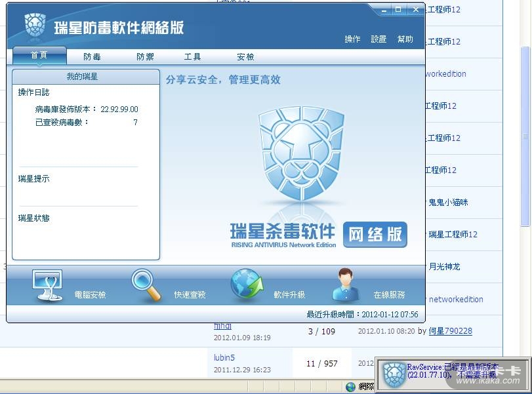
Task: Click the 网络版 badge button
Action: pos(375,234)
